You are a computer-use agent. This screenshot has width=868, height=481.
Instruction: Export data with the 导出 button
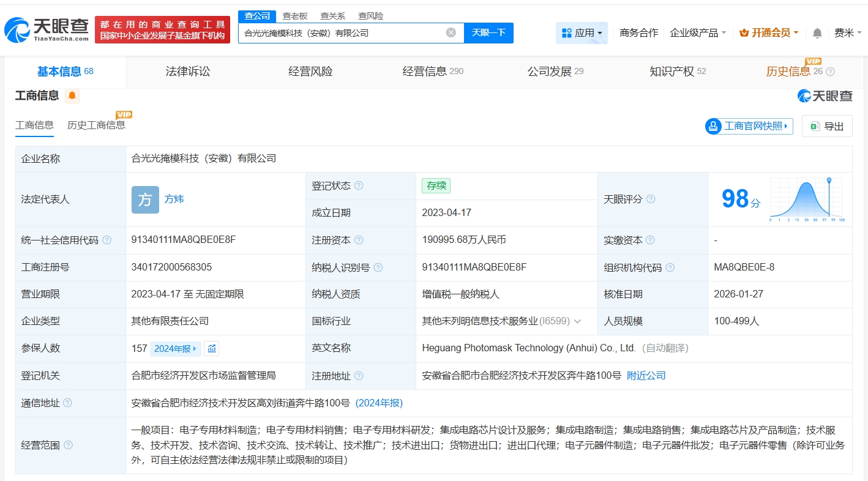[827, 126]
